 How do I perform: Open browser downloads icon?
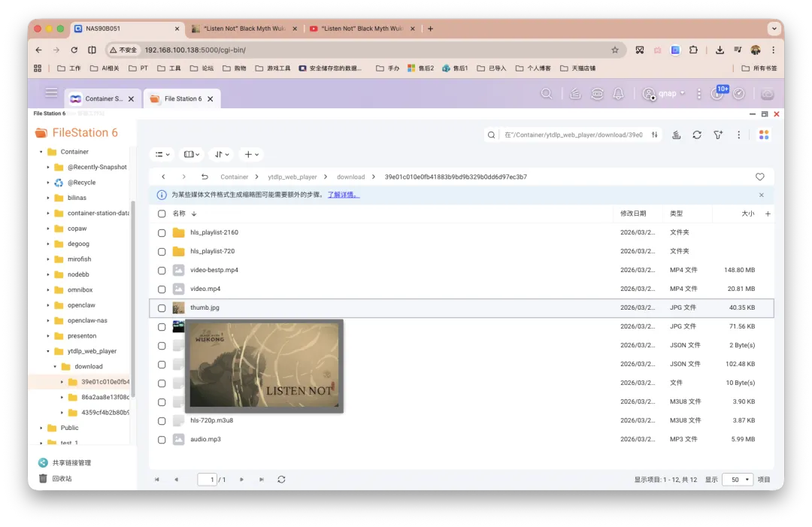coord(720,50)
